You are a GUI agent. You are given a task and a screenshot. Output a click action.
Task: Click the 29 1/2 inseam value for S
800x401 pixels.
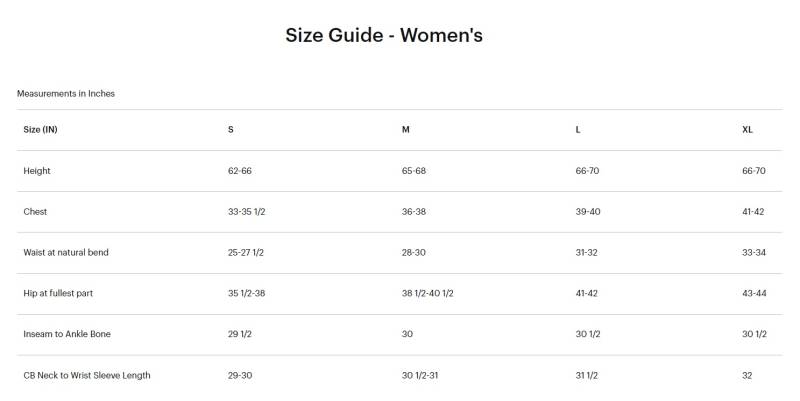240,334
